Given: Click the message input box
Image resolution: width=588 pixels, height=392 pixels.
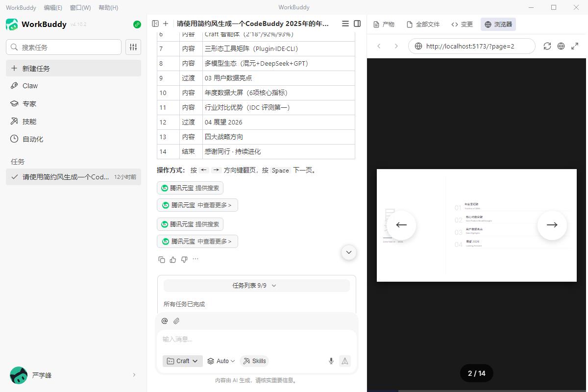Looking at the screenshot, I should click(257, 339).
